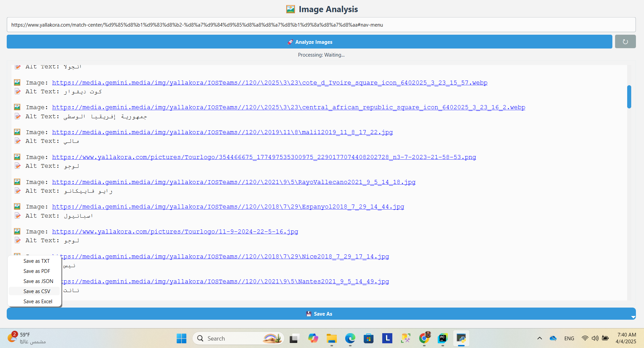Viewport: 644px width, 348px height.
Task: Open File Explorer from taskbar
Action: click(331, 338)
